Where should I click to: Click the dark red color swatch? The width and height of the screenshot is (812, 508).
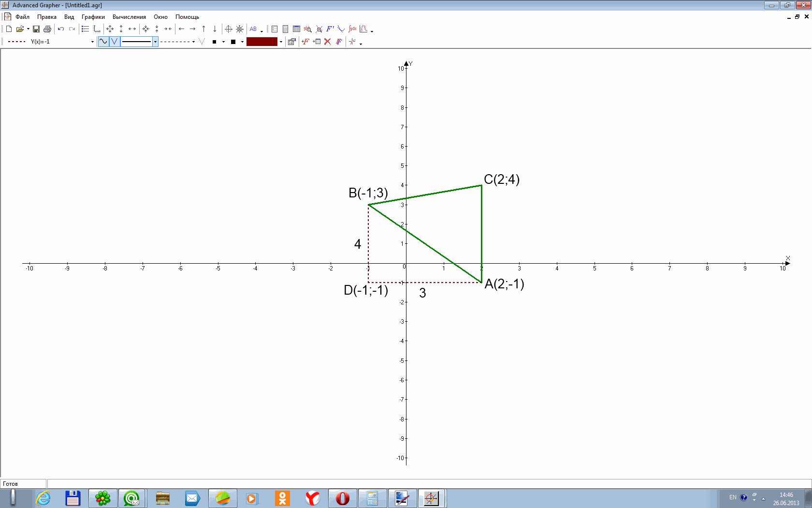pyautogui.click(x=261, y=42)
